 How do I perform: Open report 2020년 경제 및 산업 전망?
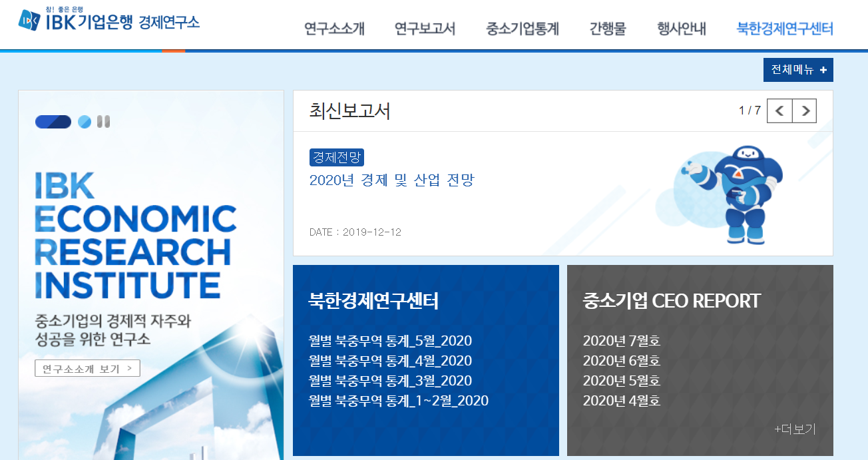point(391,180)
